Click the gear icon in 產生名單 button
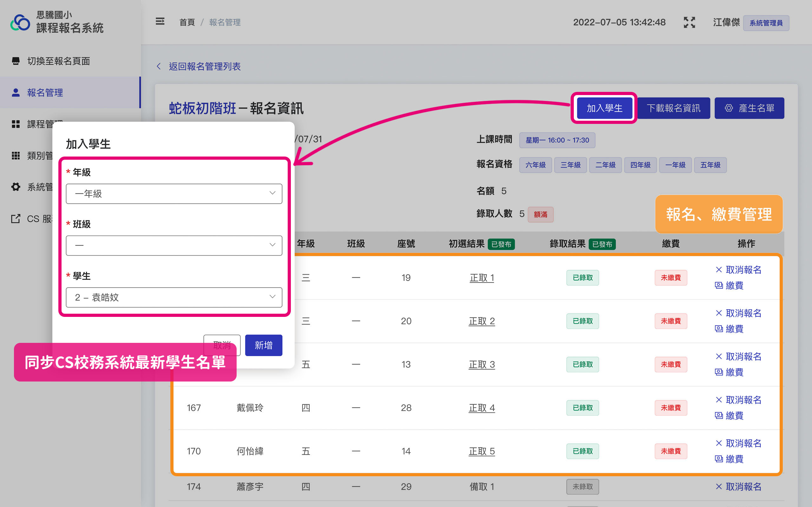The image size is (812, 507). (x=729, y=108)
